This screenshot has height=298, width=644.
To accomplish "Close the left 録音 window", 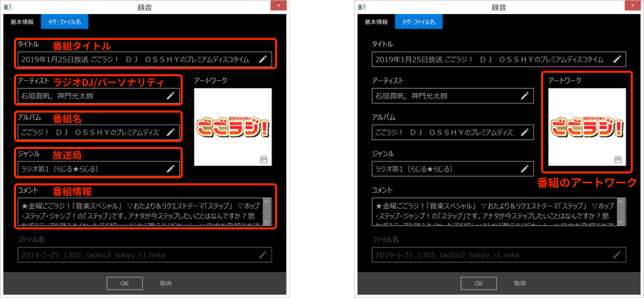I will 279,6.
